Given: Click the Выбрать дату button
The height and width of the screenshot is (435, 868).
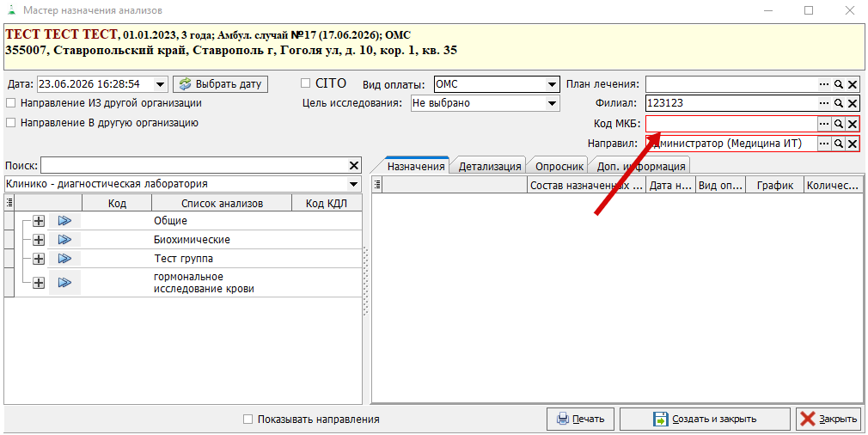Looking at the screenshot, I should [220, 84].
